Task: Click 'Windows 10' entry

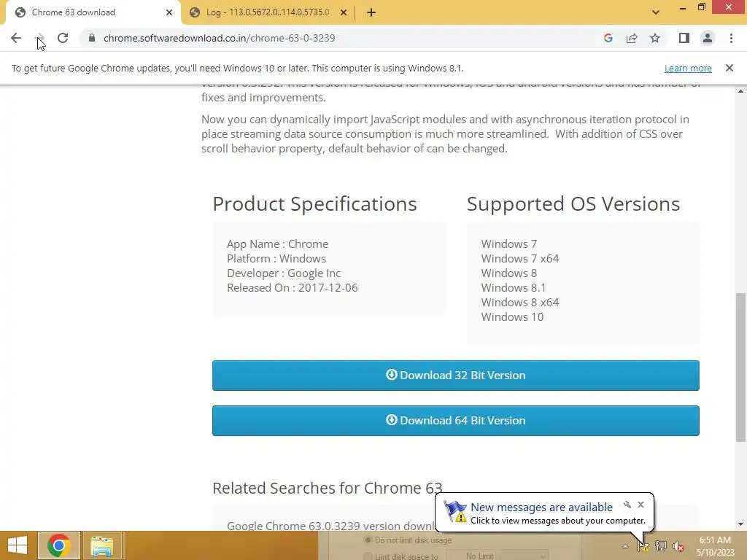Action: coord(512,316)
